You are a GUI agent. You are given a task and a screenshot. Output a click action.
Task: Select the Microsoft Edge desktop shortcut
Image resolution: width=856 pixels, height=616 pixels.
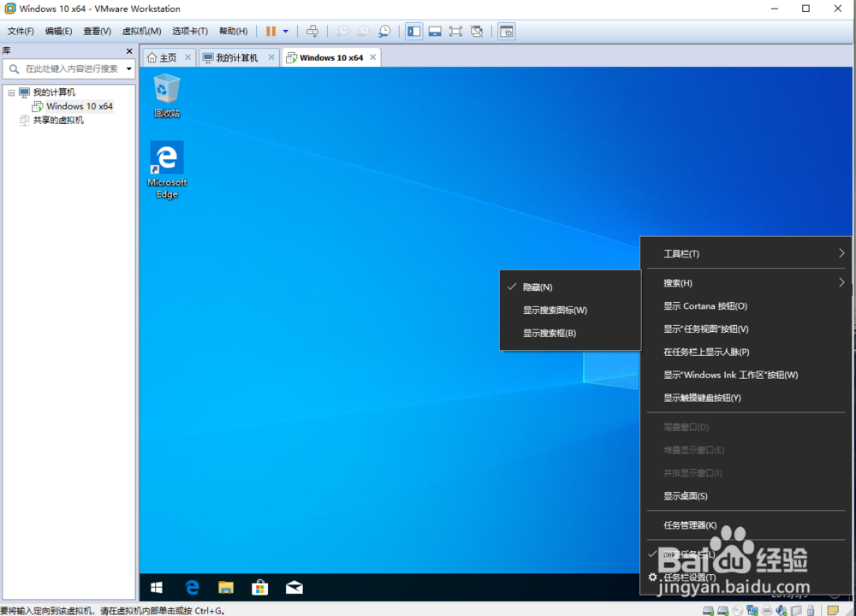[x=167, y=170]
